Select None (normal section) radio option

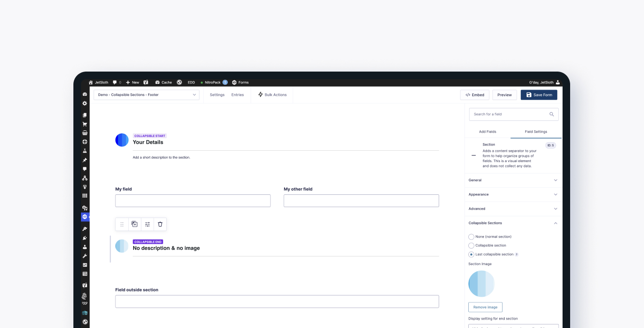[x=471, y=237]
